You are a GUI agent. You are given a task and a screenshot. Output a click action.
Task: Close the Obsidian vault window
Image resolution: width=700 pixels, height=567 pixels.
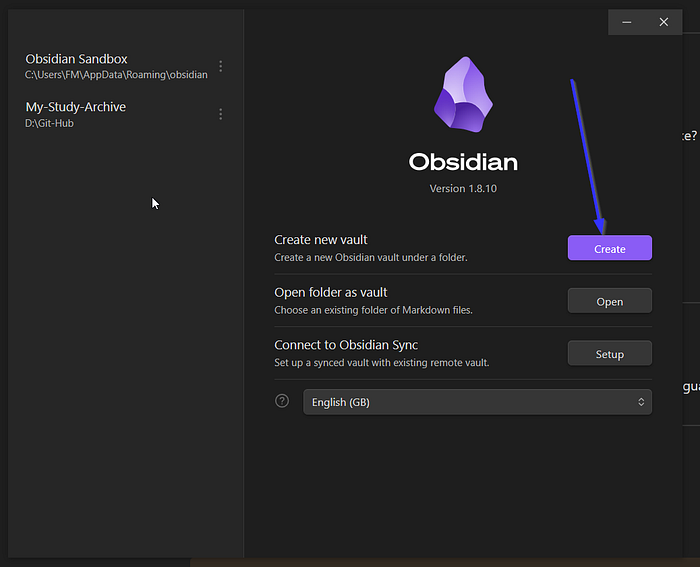click(664, 22)
